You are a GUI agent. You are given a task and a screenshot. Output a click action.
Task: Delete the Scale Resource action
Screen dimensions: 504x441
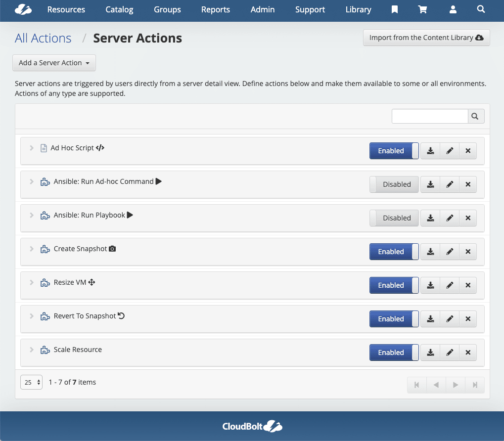(x=468, y=353)
